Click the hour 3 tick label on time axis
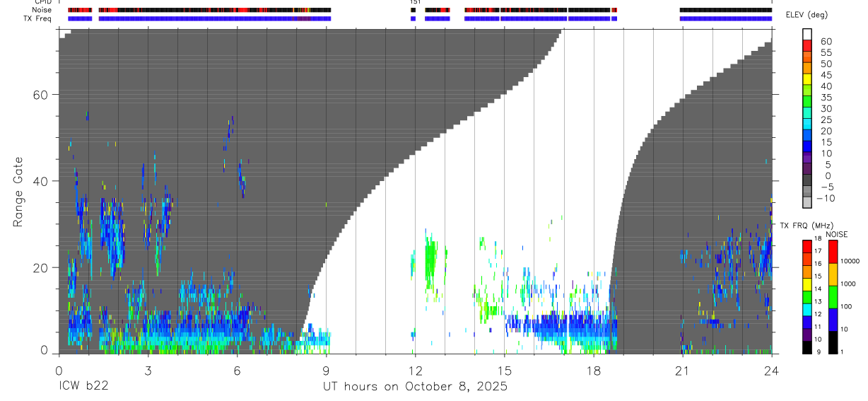This screenshot has width=868, height=401. pyautogui.click(x=148, y=370)
